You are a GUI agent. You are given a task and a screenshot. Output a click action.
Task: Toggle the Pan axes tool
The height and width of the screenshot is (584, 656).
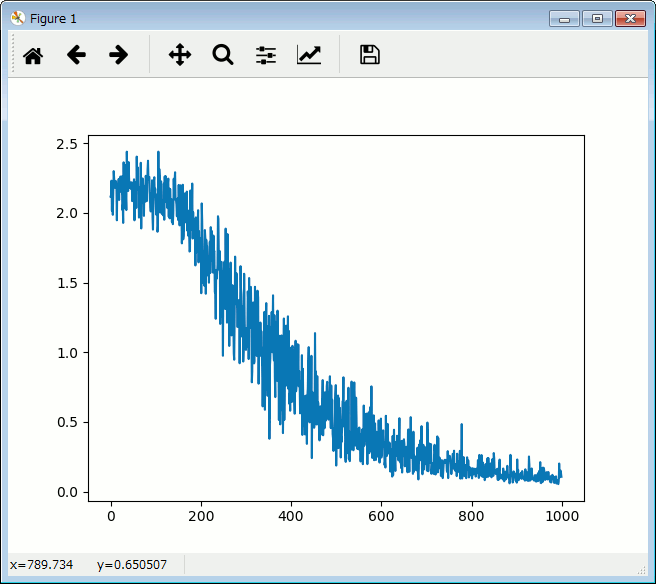coord(179,55)
